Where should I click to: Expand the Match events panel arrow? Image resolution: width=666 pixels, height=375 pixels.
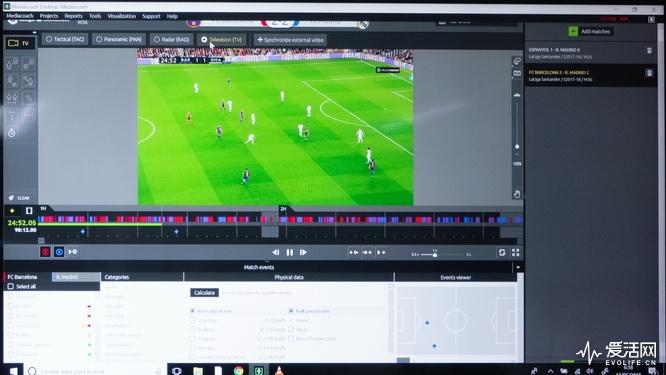[x=518, y=268]
